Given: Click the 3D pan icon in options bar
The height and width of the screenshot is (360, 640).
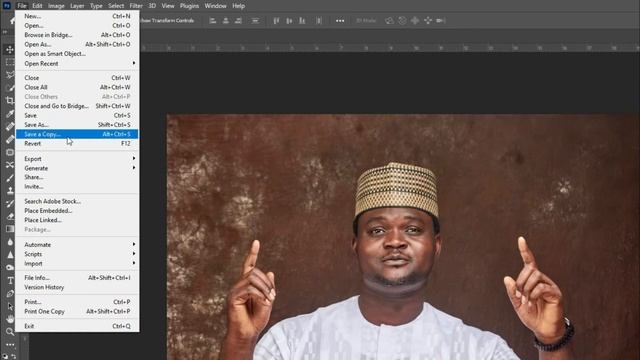Looking at the screenshot, I should pyautogui.click(x=415, y=20).
